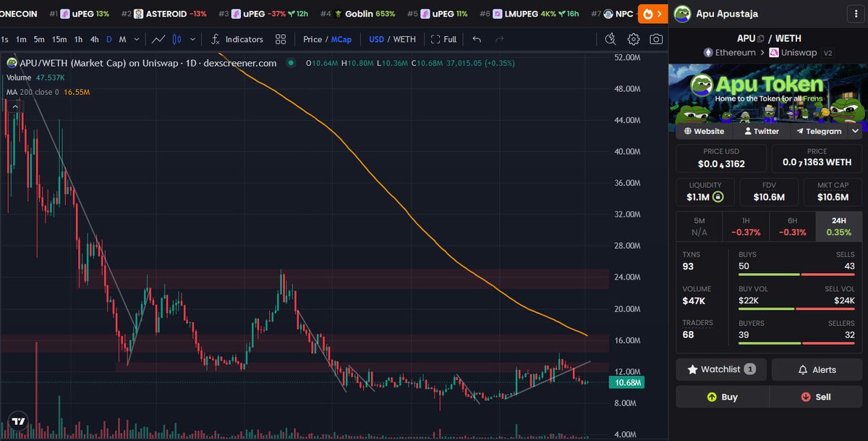Click the V2 version badge
Screen dimensions: 868x441
827,53
